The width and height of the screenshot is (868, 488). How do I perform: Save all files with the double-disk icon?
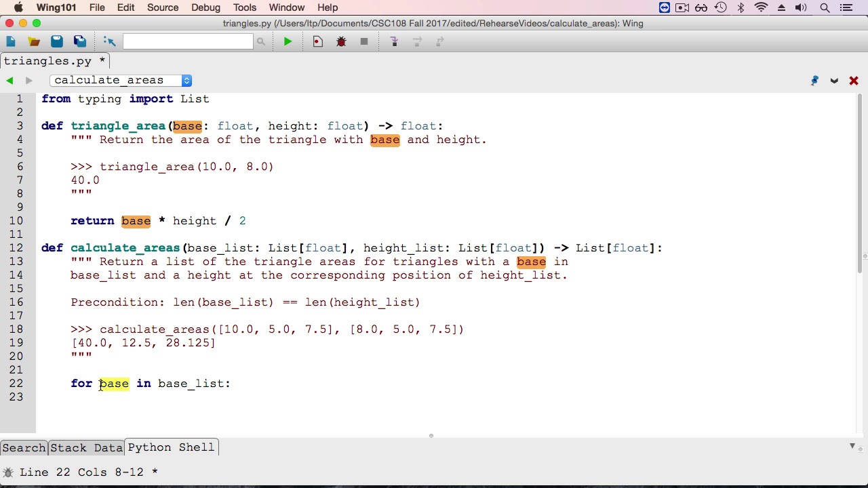80,41
